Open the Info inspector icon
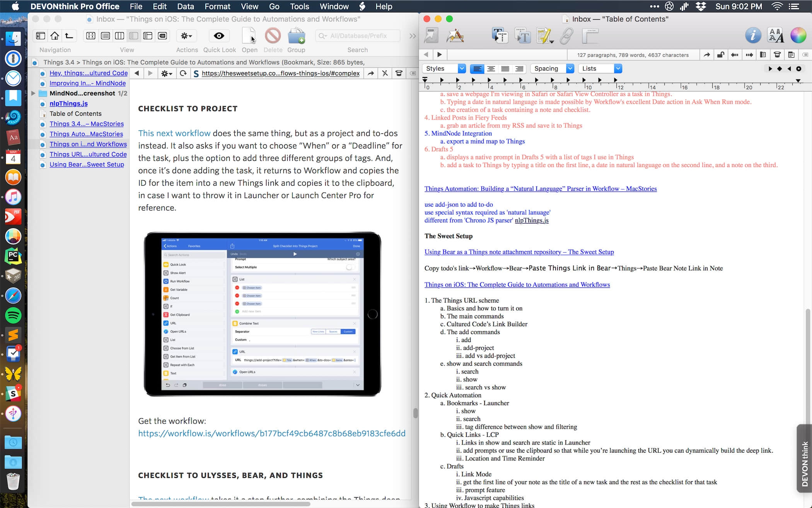 [x=752, y=36]
